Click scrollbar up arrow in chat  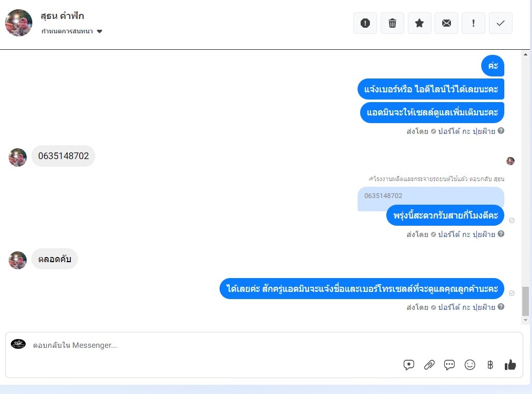pos(525,54)
